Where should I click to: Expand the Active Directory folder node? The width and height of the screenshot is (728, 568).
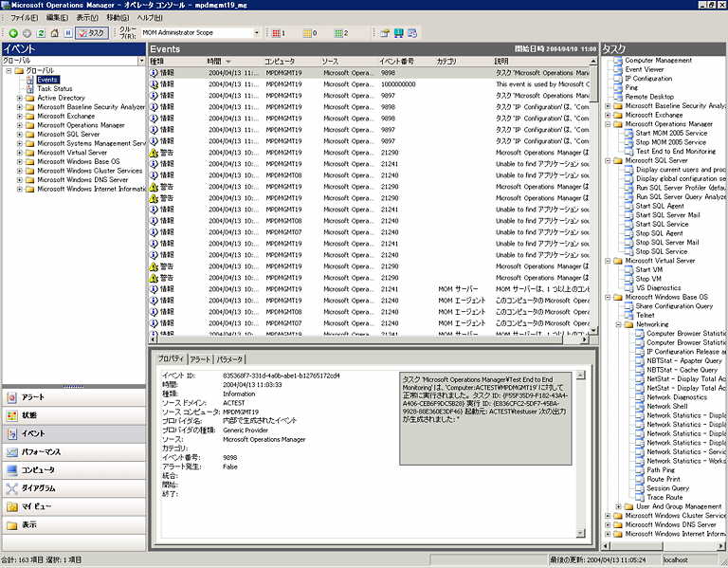[x=20, y=98]
